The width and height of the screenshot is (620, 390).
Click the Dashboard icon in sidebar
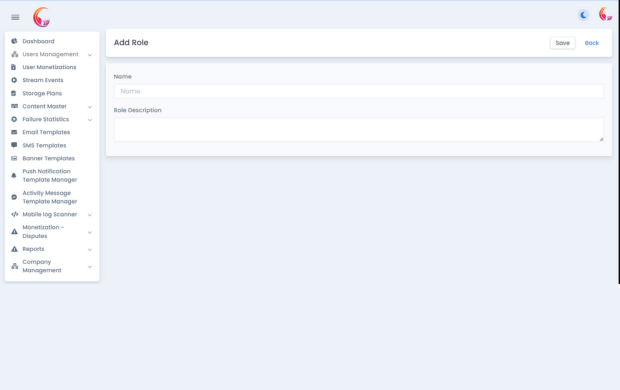[14, 41]
